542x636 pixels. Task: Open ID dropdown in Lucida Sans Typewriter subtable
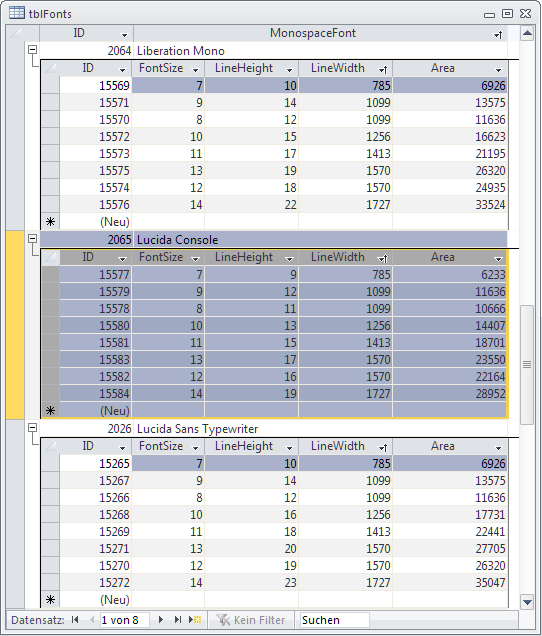122,448
